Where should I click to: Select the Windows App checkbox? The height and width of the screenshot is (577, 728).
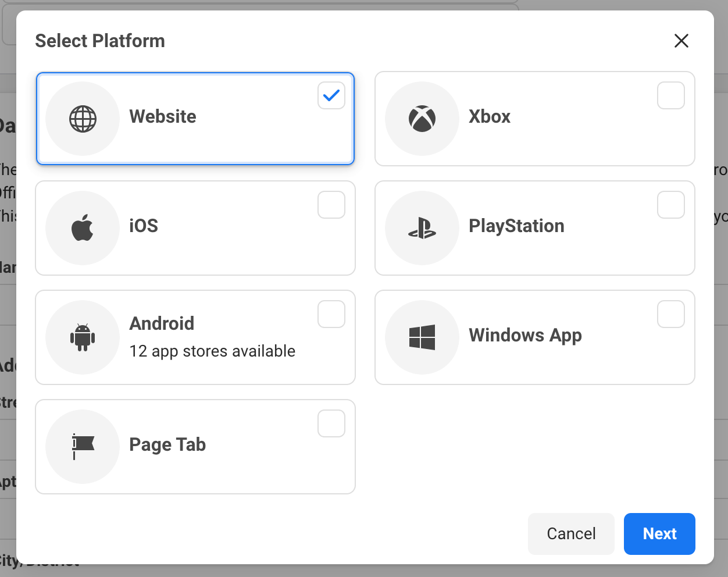coord(670,314)
